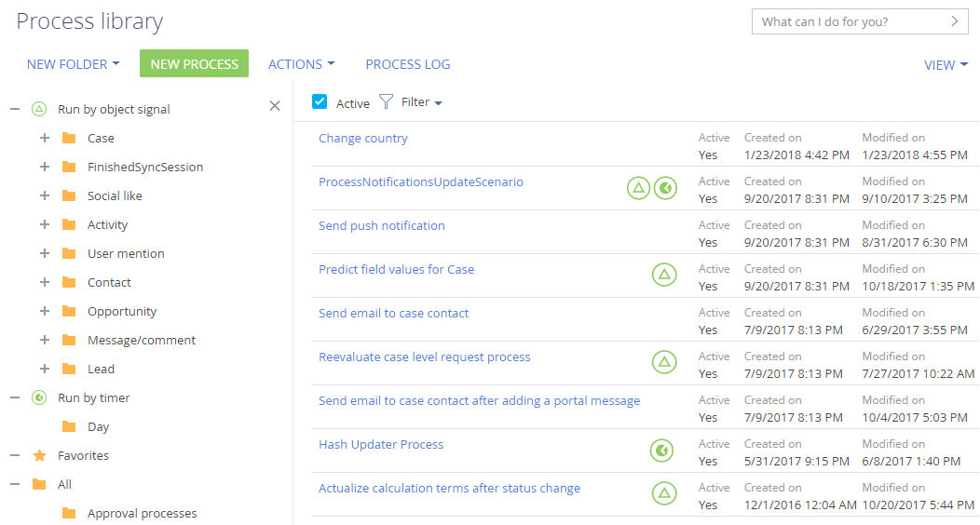Expand the Social like folder
Screen dimensions: 980x525
coord(45,195)
